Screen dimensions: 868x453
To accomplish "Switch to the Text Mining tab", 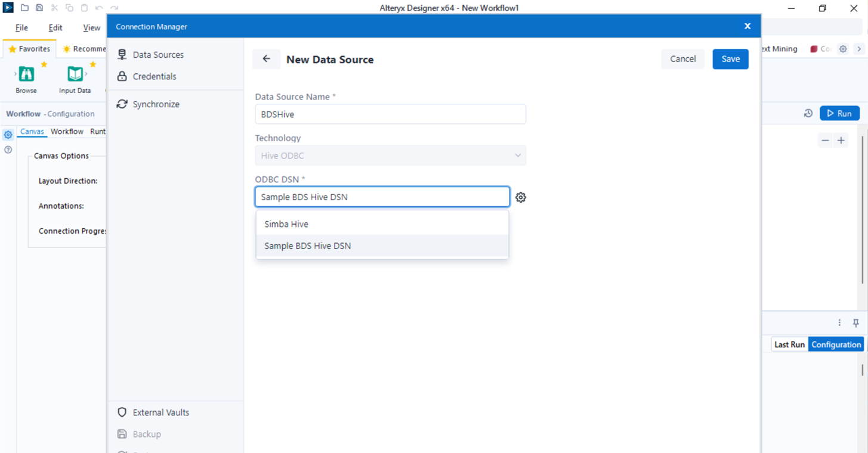I will tap(780, 49).
